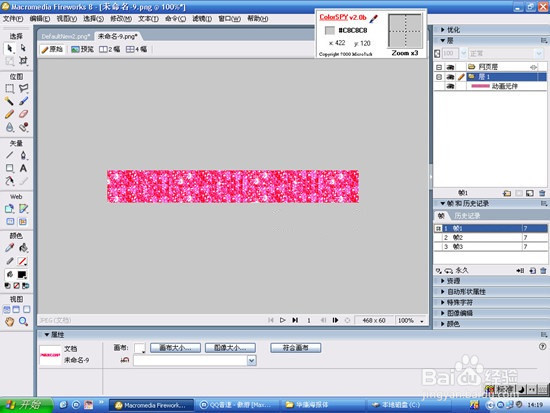Screen dimensions: 550x413
Task: Collapse the 帧和历史记录 panel
Action: pos(443,204)
